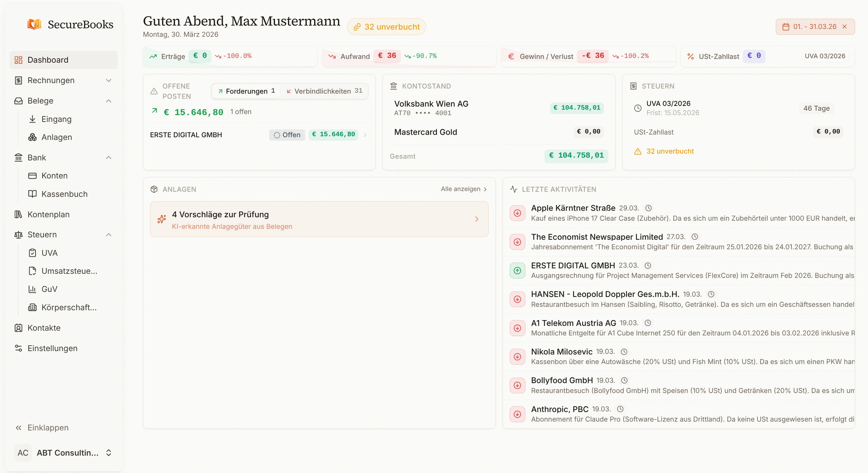Click the AI sparkle icon in Vorschläge card
The image size is (868, 473).
click(x=162, y=219)
